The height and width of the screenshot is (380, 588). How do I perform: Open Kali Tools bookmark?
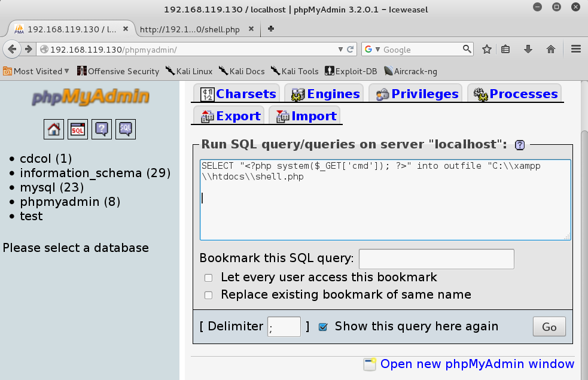coord(295,71)
